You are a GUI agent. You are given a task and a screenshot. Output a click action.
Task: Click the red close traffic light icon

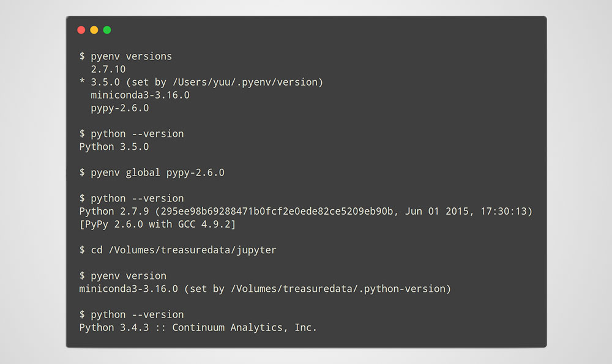[81, 29]
